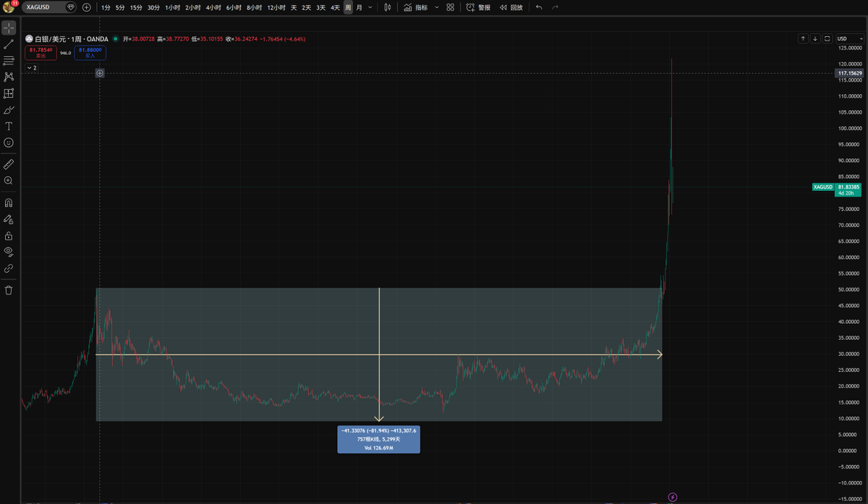Click the 白银/美元 chart title
The image size is (868, 504).
coord(71,38)
